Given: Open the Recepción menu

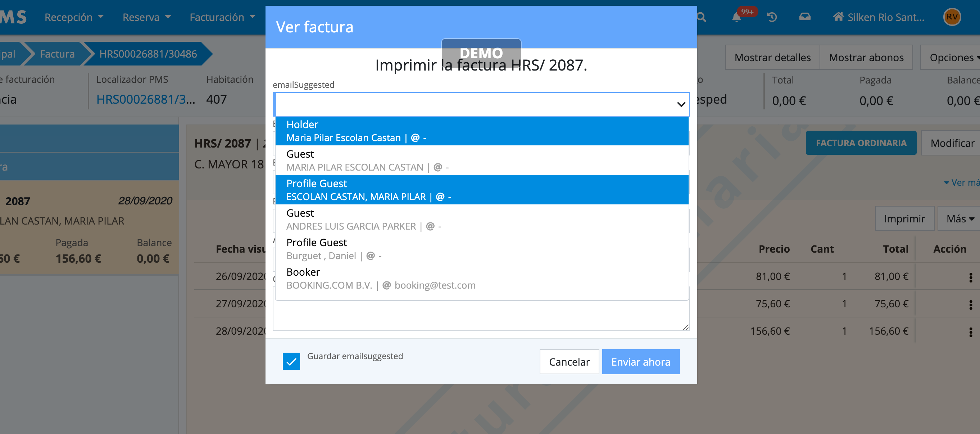Looking at the screenshot, I should pyautogui.click(x=74, y=18).
